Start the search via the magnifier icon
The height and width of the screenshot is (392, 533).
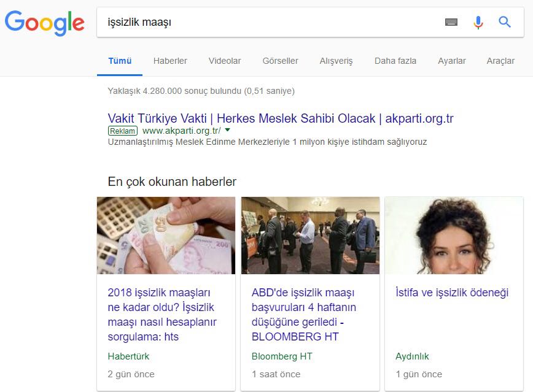tap(504, 21)
